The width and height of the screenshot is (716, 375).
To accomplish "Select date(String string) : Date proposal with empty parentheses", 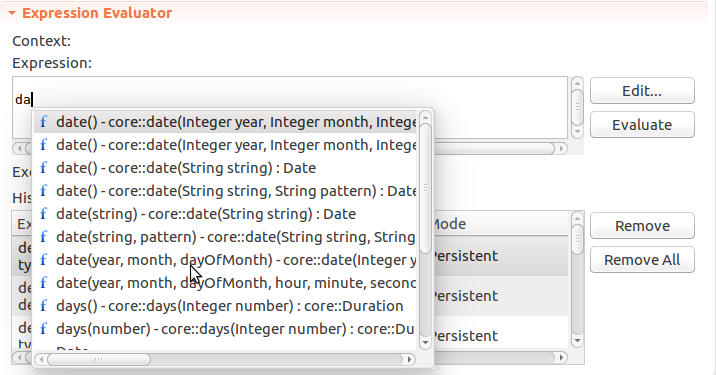I will click(225, 168).
